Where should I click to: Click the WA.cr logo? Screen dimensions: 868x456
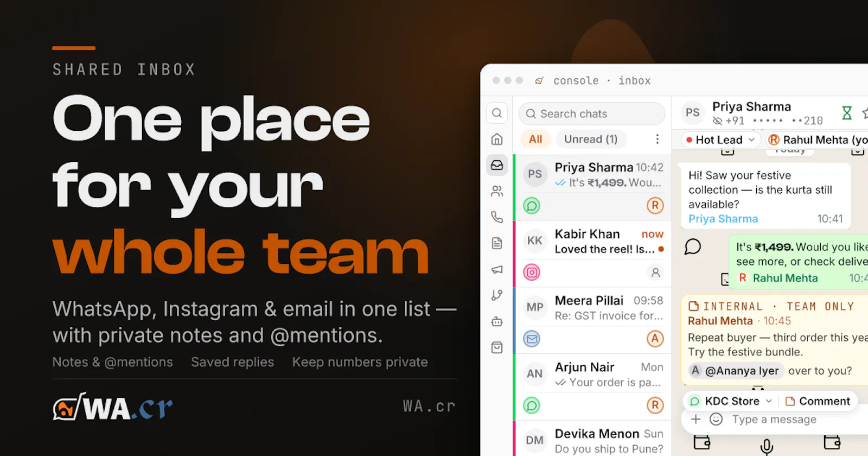pyautogui.click(x=113, y=407)
